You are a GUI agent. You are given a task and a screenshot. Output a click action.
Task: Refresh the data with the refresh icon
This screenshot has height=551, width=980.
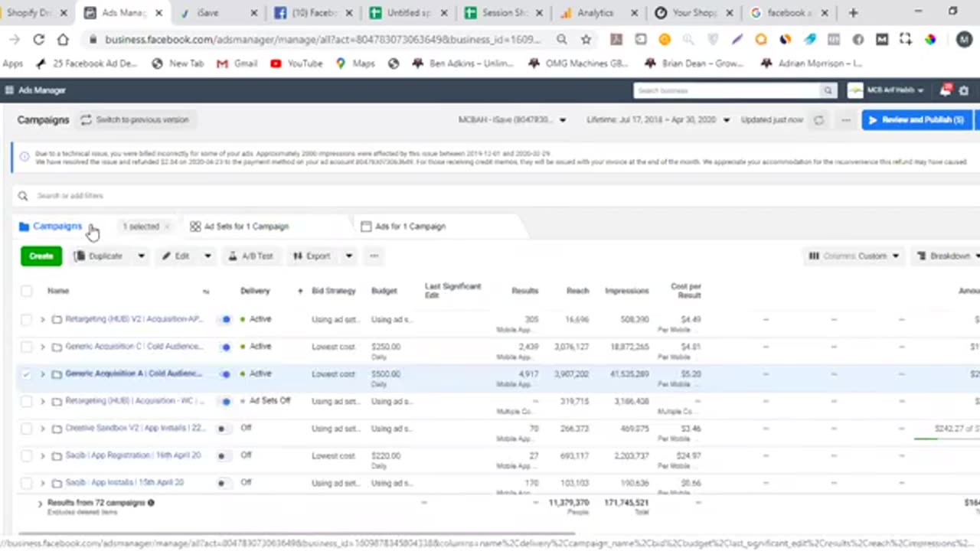pos(819,120)
